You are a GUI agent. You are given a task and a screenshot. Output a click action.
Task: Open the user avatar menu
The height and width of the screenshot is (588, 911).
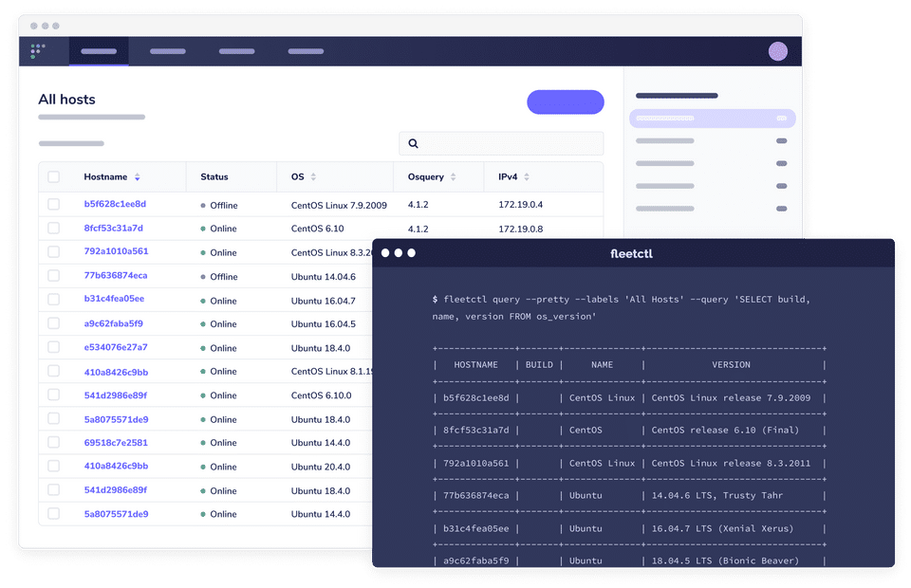point(777,51)
